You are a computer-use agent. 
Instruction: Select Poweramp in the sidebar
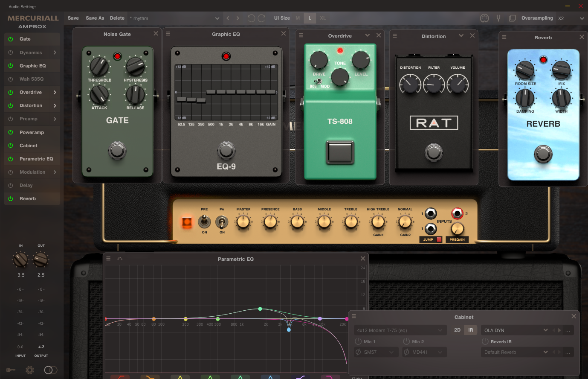pyautogui.click(x=32, y=132)
